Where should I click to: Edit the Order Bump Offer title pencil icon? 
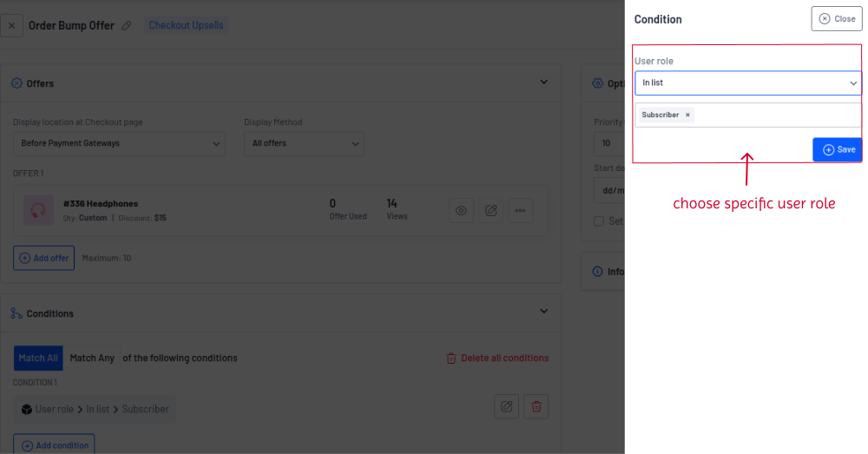pos(126,25)
